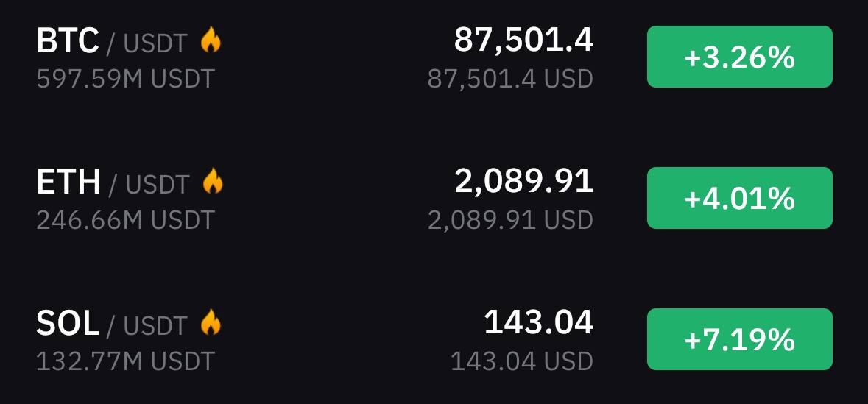Click the / USDT label beside BTC
This screenshot has height=404, width=868.
147,43
